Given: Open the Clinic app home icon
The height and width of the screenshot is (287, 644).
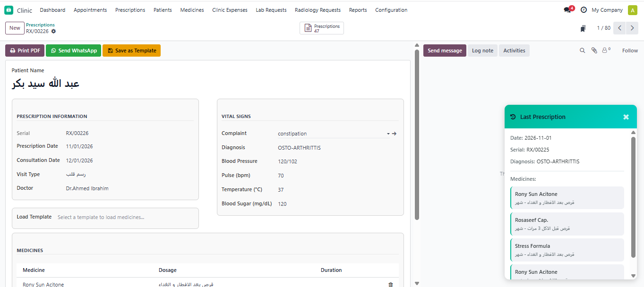Looking at the screenshot, I should 9,10.
